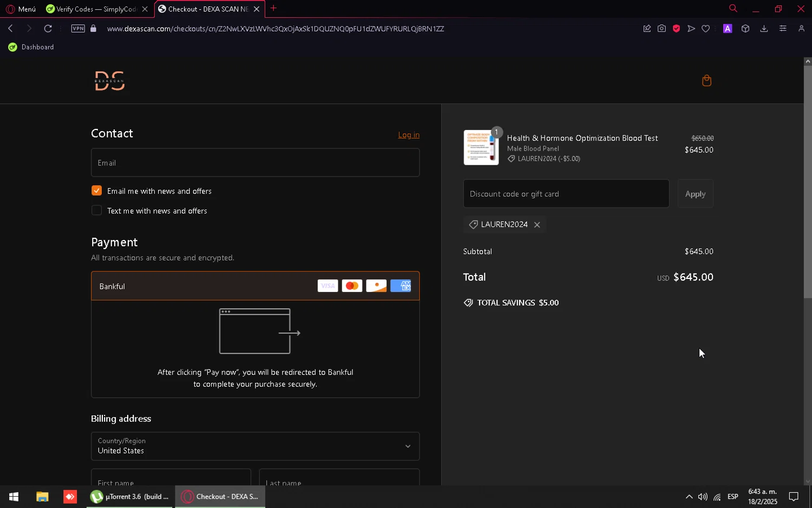Click the Apply discount button

click(x=695, y=194)
